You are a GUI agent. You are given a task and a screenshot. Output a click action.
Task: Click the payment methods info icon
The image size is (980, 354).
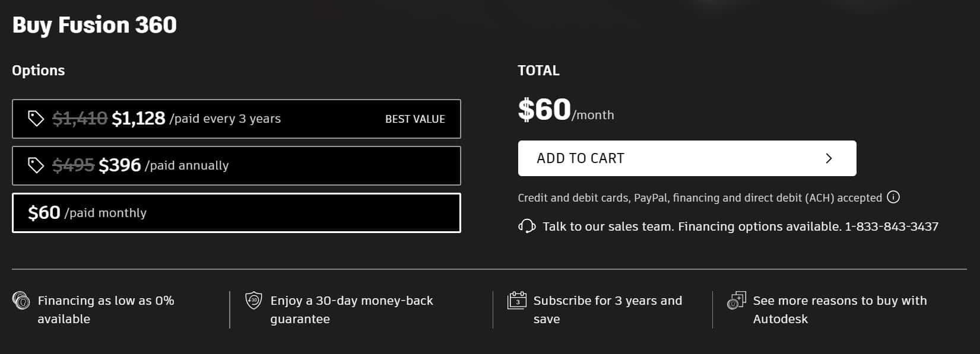(893, 197)
